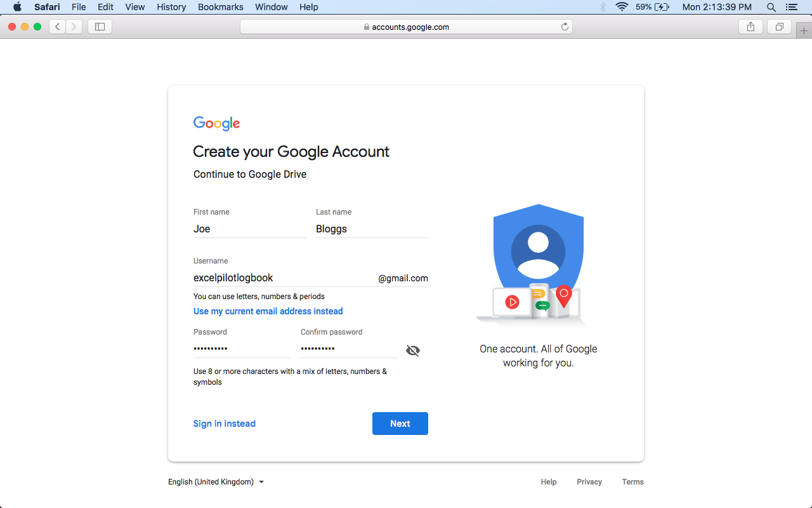This screenshot has height=508, width=812.
Task: Reload page with the refresh icon
Action: pyautogui.click(x=565, y=27)
